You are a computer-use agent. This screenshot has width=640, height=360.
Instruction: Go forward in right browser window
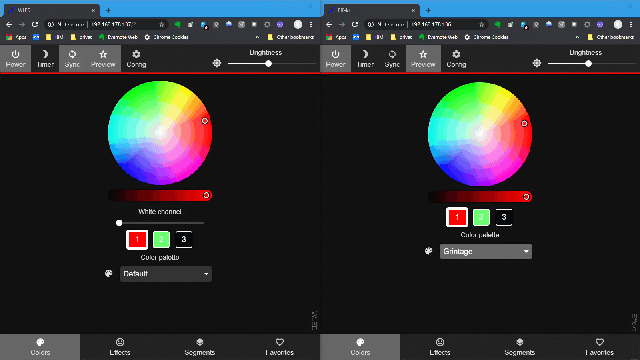(x=342, y=24)
